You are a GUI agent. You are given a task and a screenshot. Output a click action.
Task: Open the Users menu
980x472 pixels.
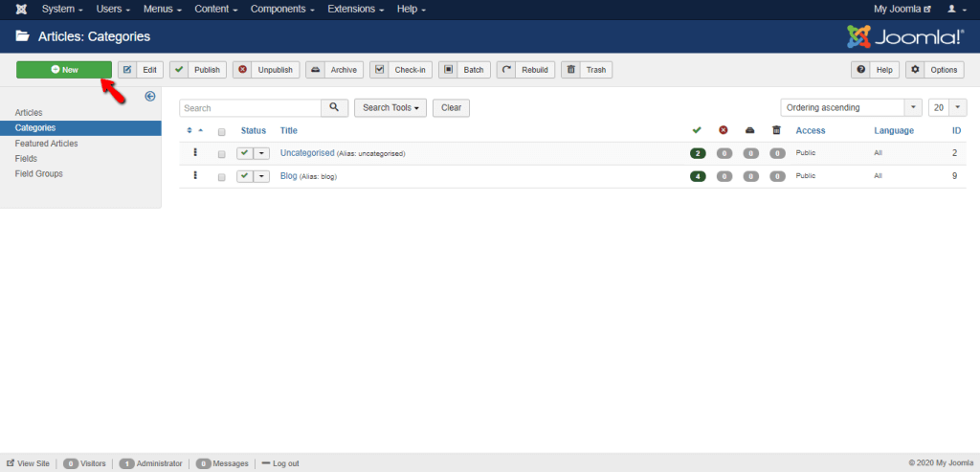pos(113,10)
